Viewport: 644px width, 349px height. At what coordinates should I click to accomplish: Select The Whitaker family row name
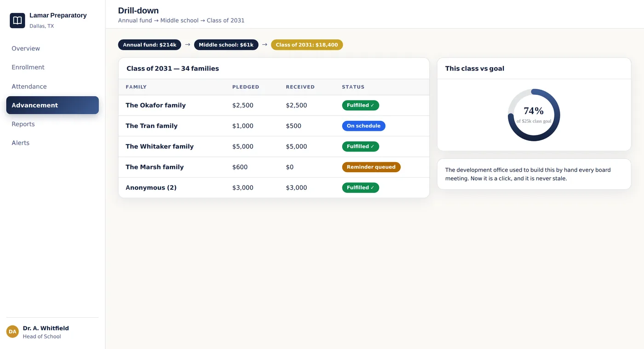(x=160, y=146)
